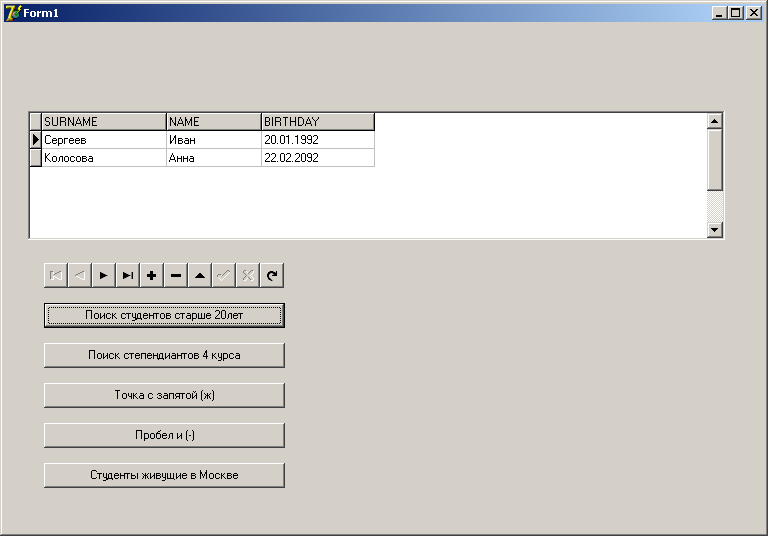Viewport: 768px width, 536px height.
Task: Select cell 'Сергеев' in grid
Action: tap(104, 140)
